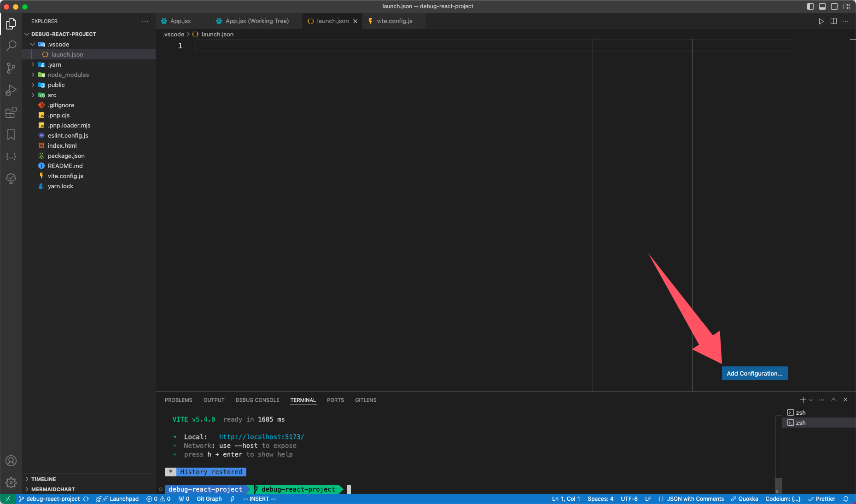
Task: Open the Bookmarks sidebar view
Action: 11,134
